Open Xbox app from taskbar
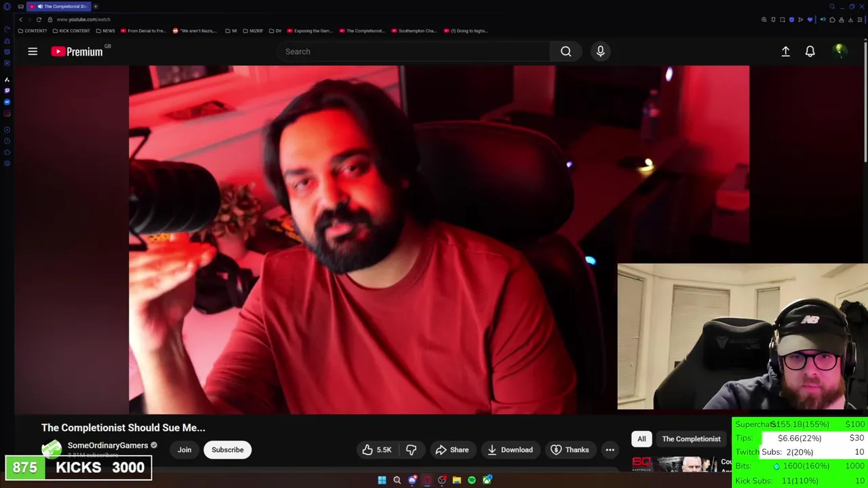Image resolution: width=868 pixels, height=488 pixels. tap(487, 481)
